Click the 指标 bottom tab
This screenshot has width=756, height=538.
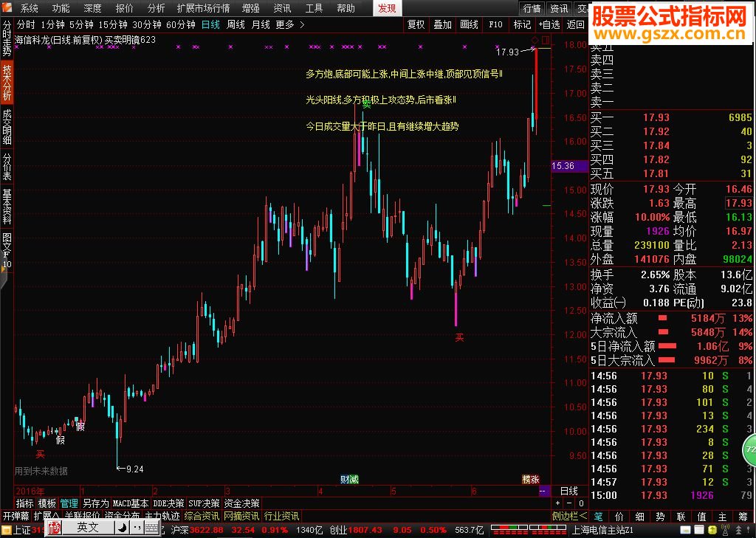point(24,503)
